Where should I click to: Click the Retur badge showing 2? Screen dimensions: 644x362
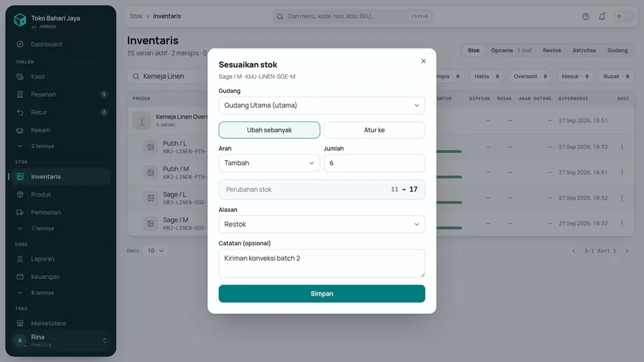(x=104, y=112)
